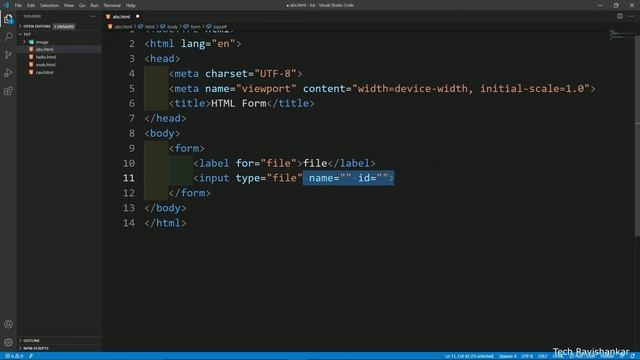The width and height of the screenshot is (640, 360).
Task: Open the Extensions view
Action: coord(8,91)
